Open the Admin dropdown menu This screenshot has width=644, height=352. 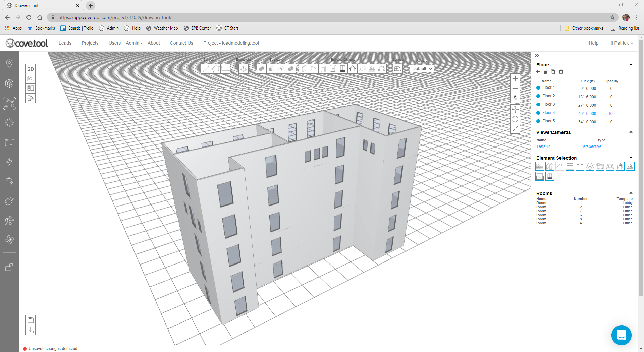(x=133, y=43)
